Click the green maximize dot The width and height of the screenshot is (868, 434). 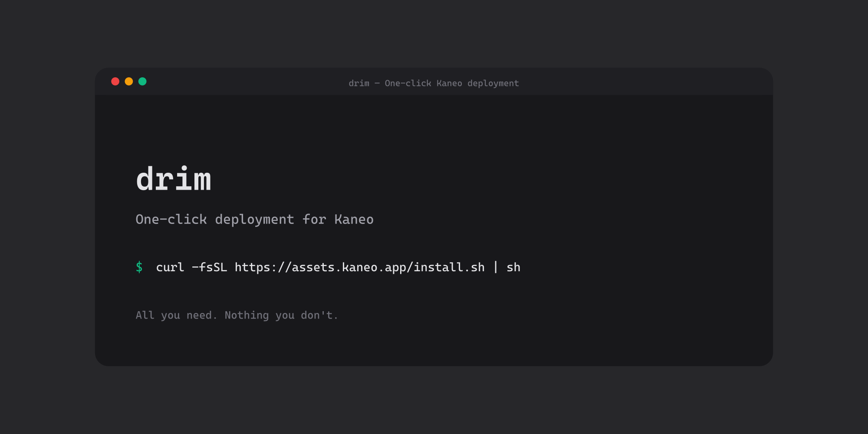[x=142, y=82]
